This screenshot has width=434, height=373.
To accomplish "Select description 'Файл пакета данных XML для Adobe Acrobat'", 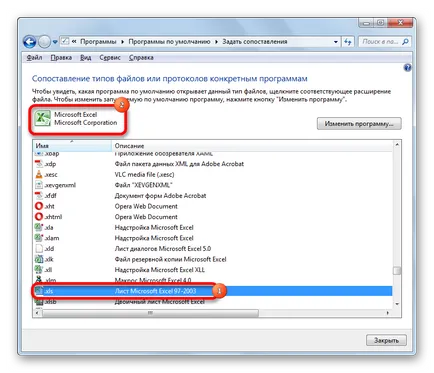I will click(x=179, y=164).
